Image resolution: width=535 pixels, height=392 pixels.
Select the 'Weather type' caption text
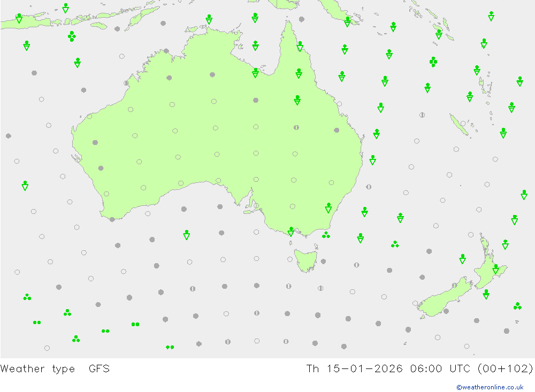(x=37, y=369)
